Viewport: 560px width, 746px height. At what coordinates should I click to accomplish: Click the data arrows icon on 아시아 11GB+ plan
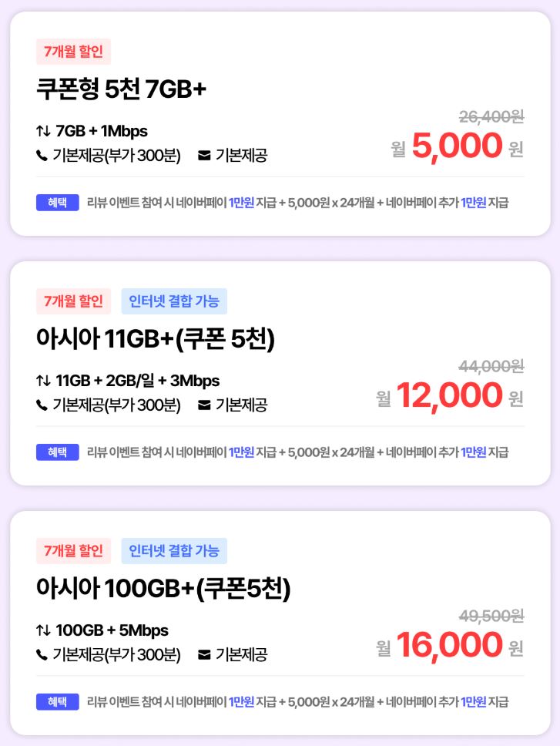coord(43,381)
